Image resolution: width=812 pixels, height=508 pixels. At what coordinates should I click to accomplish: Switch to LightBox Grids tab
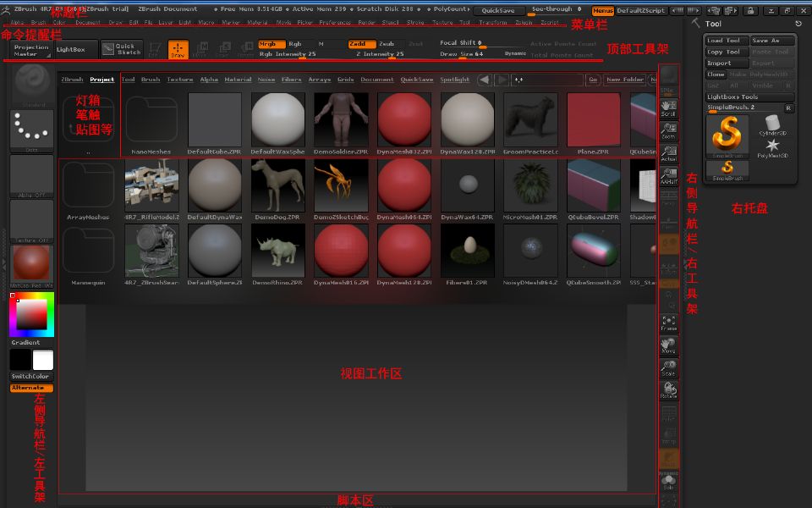345,80
